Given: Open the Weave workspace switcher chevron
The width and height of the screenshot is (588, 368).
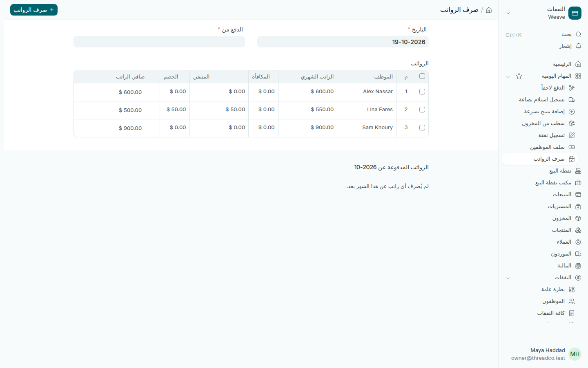Looking at the screenshot, I should pos(508,13).
